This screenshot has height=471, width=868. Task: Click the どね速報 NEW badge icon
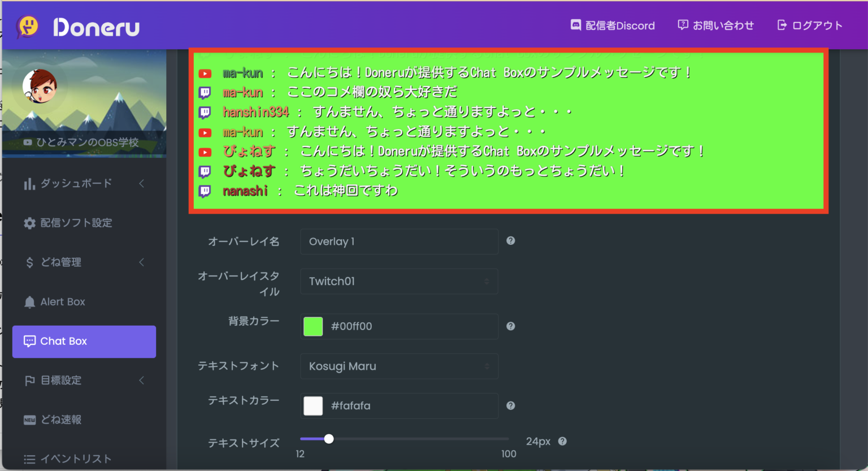pos(30,420)
